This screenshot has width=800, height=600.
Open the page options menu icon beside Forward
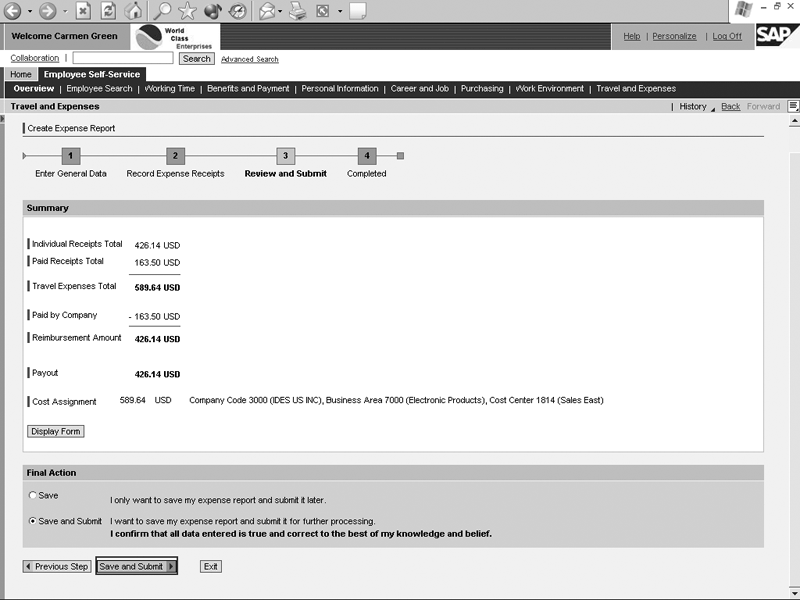793,106
